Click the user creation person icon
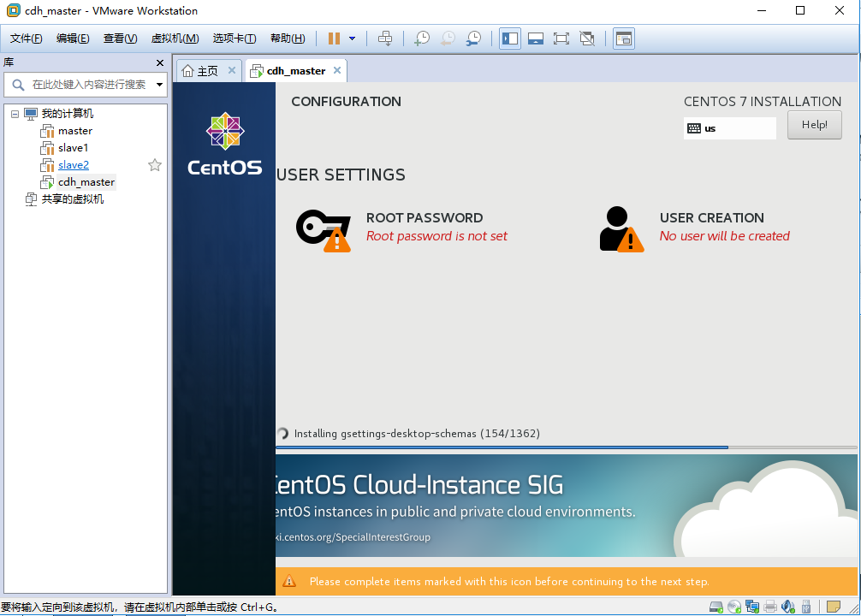This screenshot has height=616, width=861. (621, 229)
